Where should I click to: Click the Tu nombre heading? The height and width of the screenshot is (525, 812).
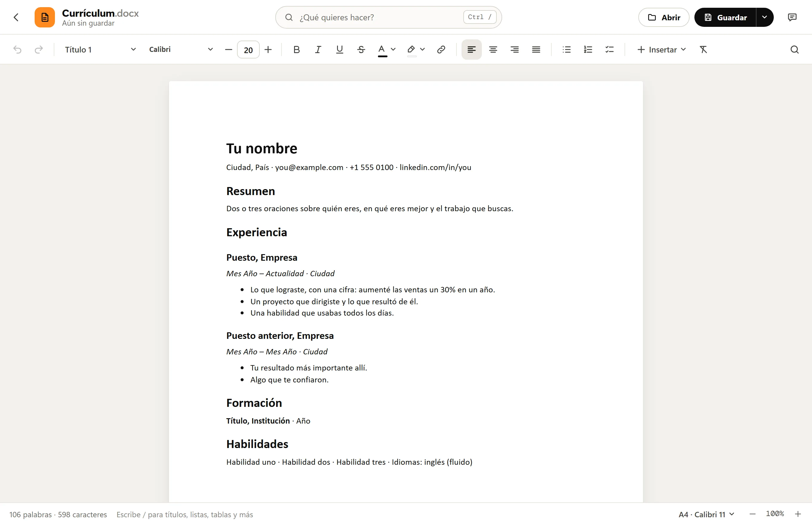262,149
